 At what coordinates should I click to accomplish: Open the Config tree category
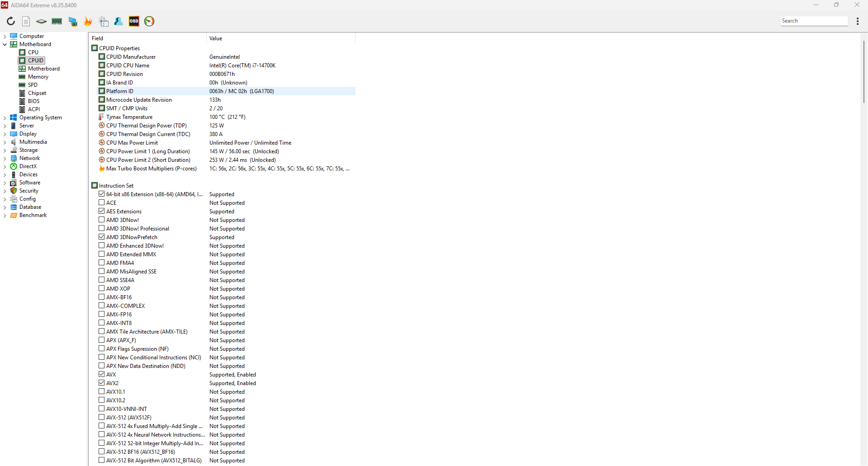[27, 199]
